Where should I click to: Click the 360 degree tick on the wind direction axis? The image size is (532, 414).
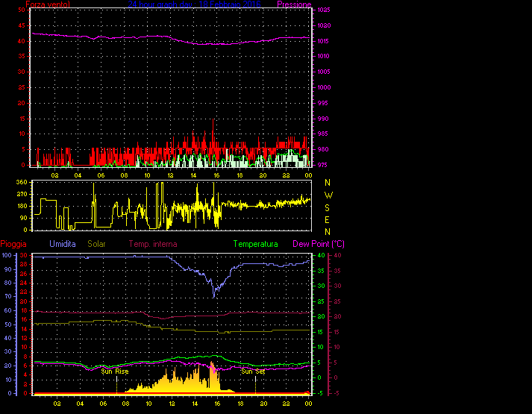coord(21,182)
